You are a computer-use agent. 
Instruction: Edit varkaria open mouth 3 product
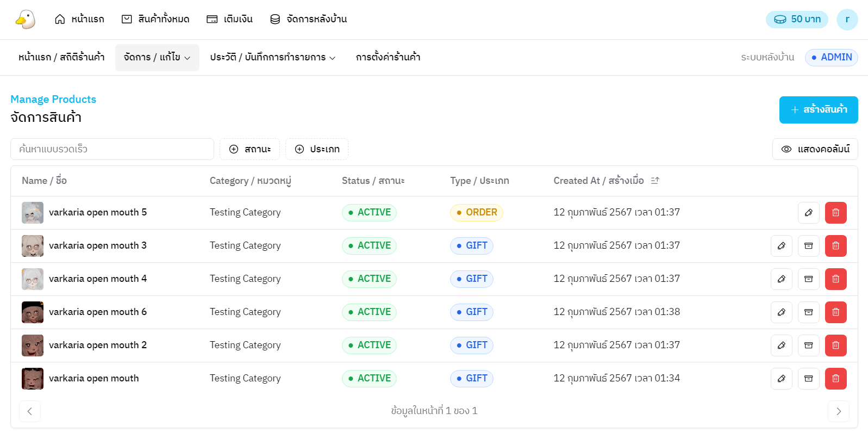point(781,246)
